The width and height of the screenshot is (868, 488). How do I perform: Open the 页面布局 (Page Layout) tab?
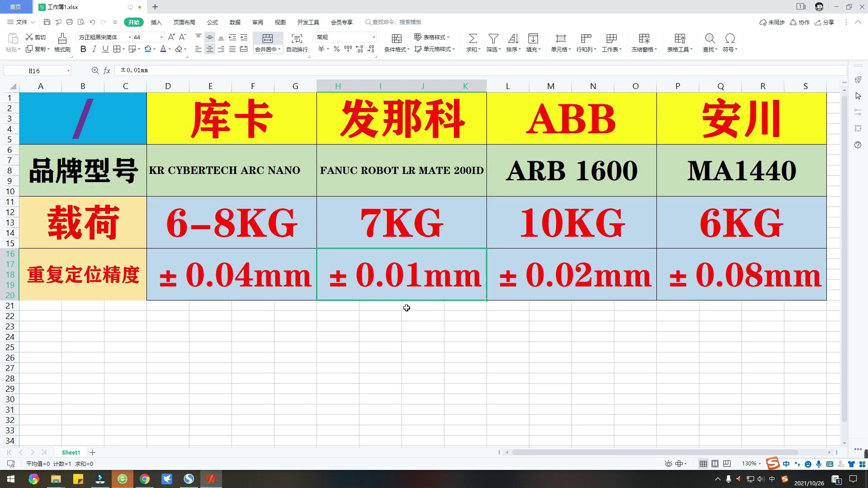(x=184, y=22)
